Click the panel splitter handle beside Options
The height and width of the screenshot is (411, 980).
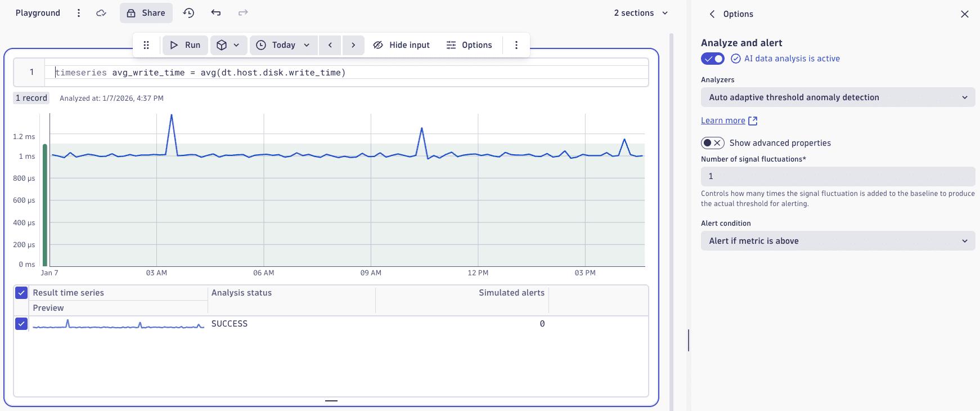point(689,341)
